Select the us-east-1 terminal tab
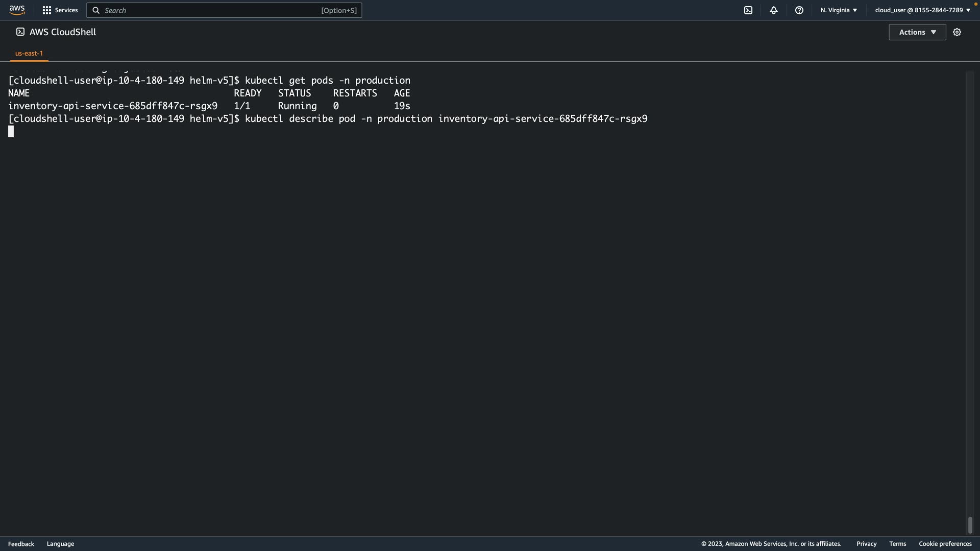Screen dimensions: 980x551 click(29, 53)
